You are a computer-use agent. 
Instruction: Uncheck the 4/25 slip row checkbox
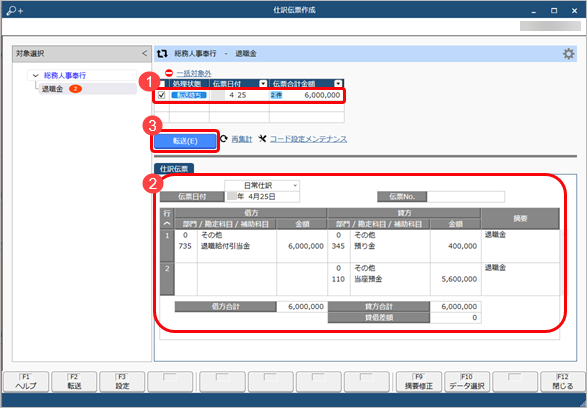pos(162,95)
